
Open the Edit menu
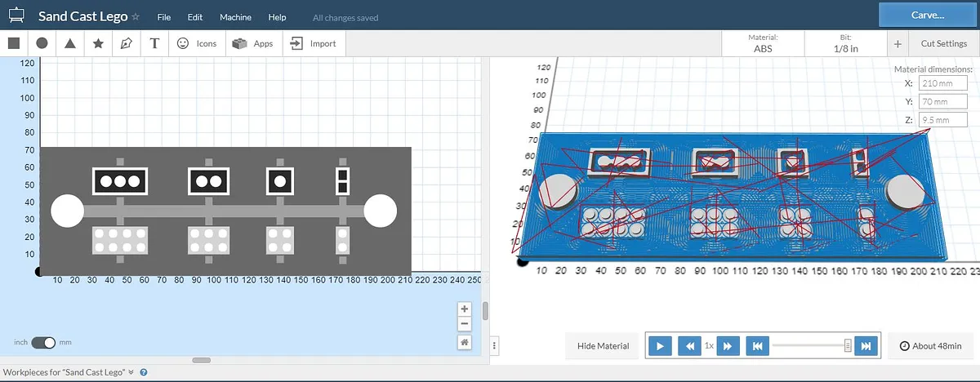[195, 17]
